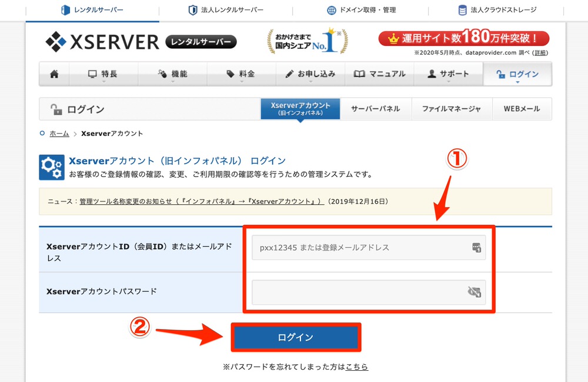
Task: Click the price tag icon beside 料金
Action: (x=230, y=74)
